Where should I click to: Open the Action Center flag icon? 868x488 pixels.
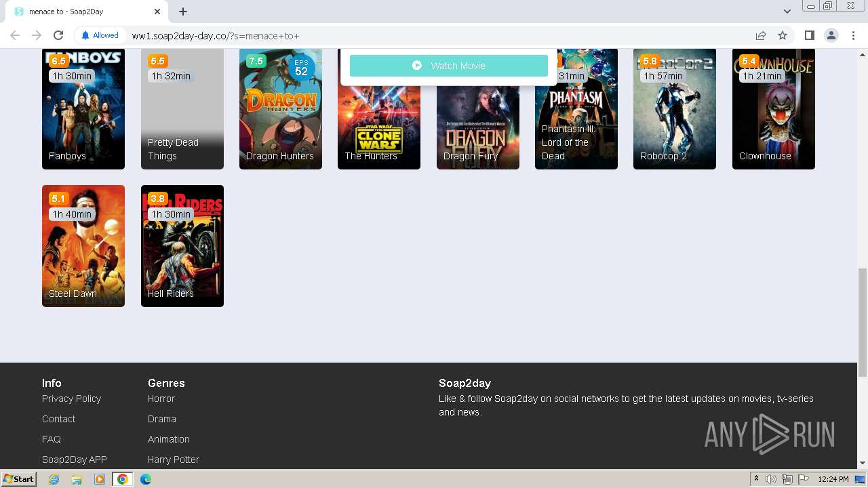point(804,479)
